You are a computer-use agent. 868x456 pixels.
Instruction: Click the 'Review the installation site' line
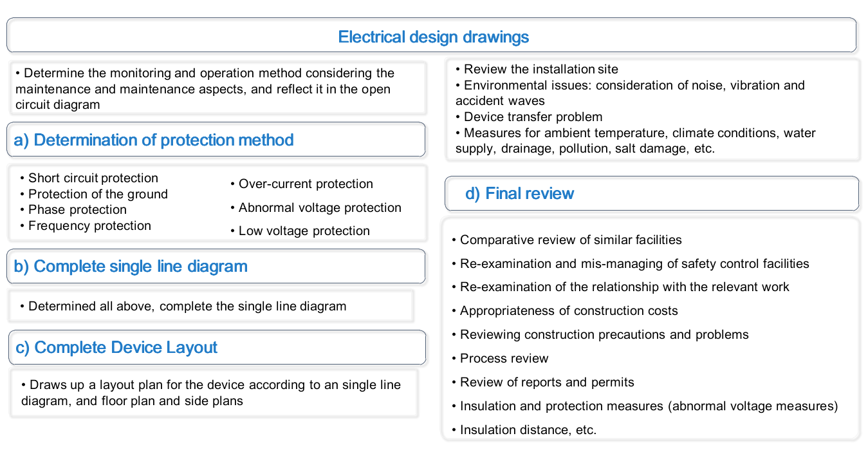(x=540, y=69)
